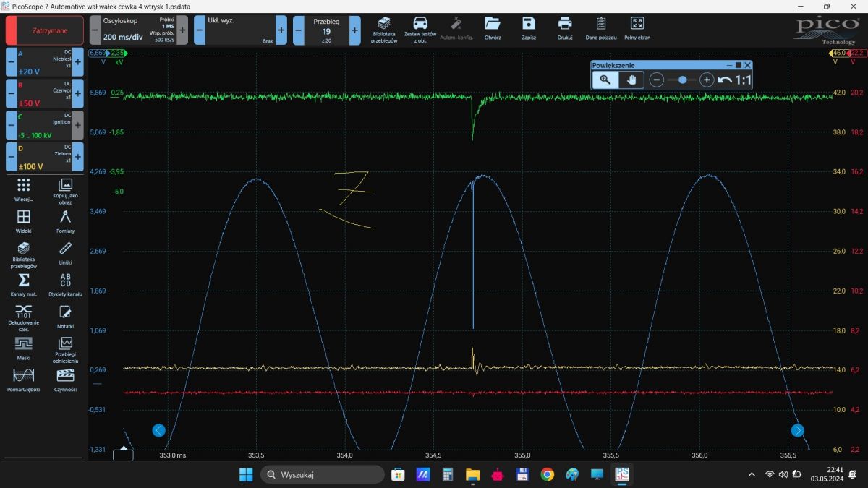The width and height of the screenshot is (868, 488).
Task: Decrease channel B range
Action: (x=11, y=94)
